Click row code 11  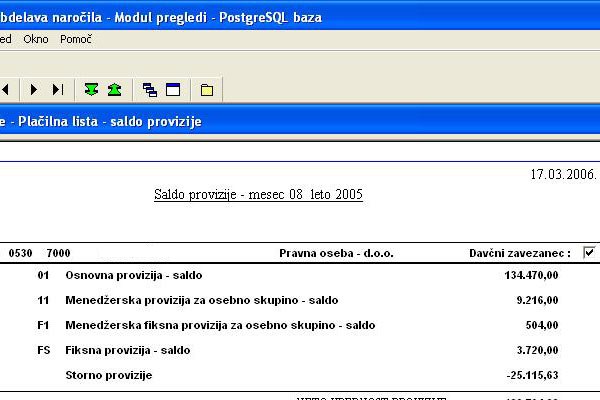43,300
